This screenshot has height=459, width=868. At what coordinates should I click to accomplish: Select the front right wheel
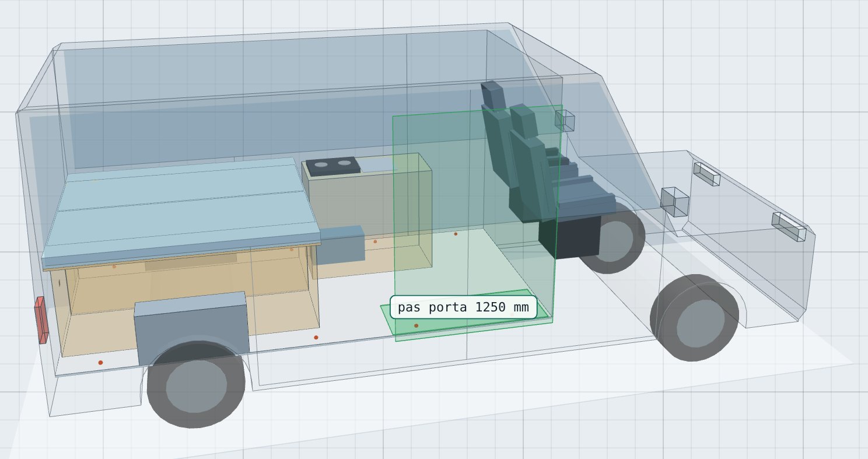(x=695, y=317)
